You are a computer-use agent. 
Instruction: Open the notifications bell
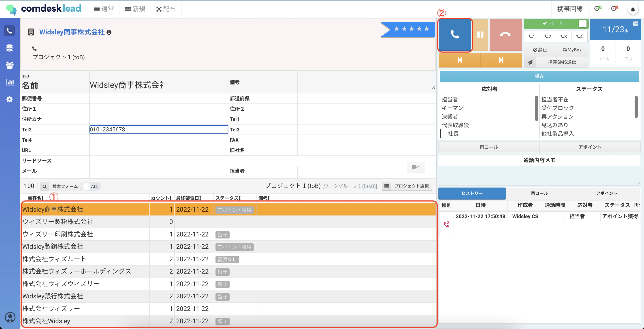(633, 9)
